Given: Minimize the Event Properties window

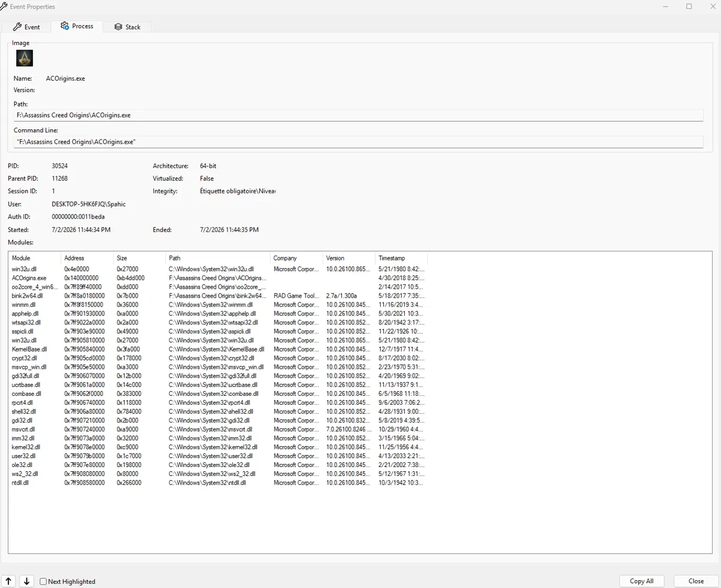Looking at the screenshot, I should pyautogui.click(x=666, y=6).
